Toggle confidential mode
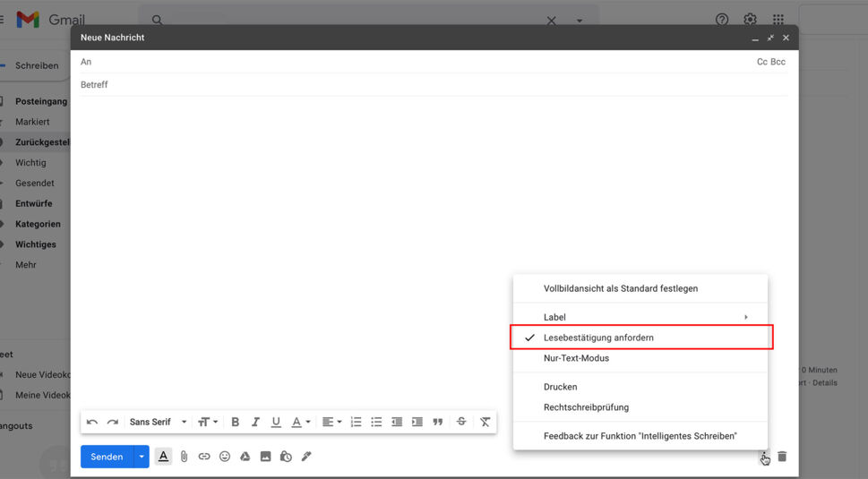Image resolution: width=868 pixels, height=479 pixels. pyautogui.click(x=286, y=457)
